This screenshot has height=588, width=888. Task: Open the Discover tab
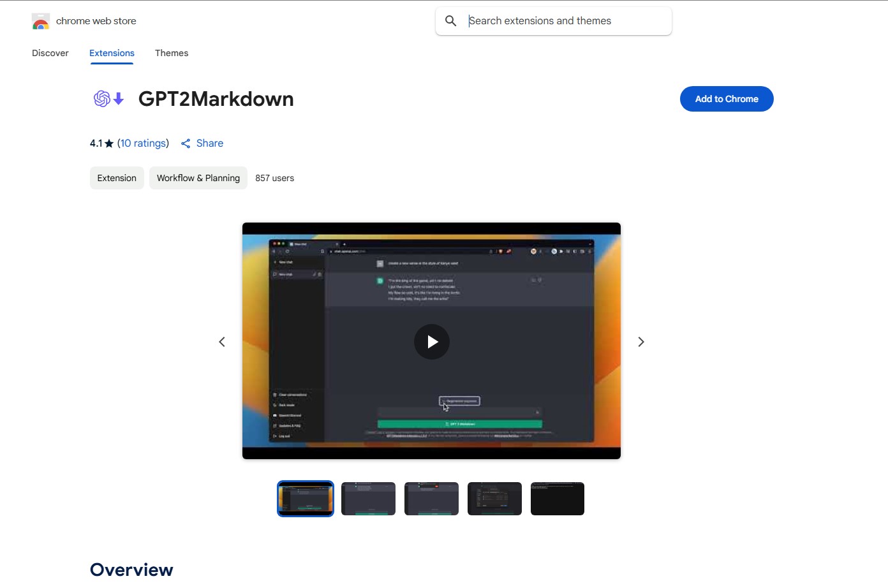[x=50, y=53]
